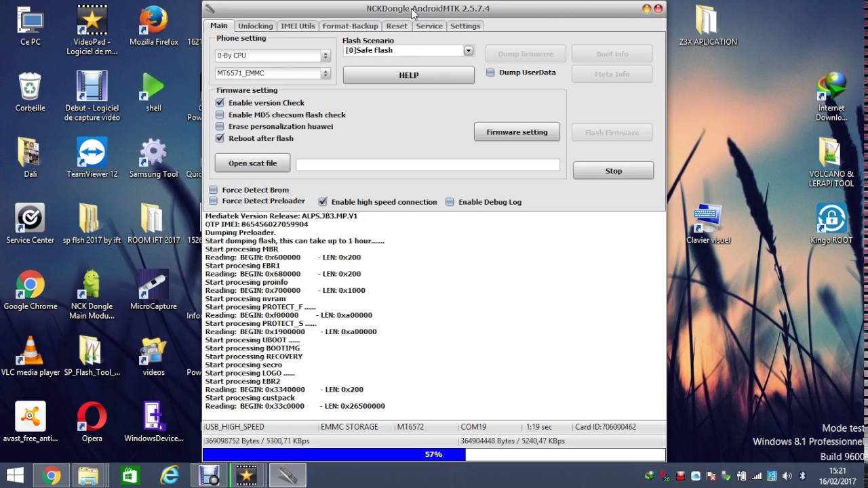Open Clavier visuel on-screen keyboard
The width and height of the screenshot is (868, 488).
[x=707, y=224]
